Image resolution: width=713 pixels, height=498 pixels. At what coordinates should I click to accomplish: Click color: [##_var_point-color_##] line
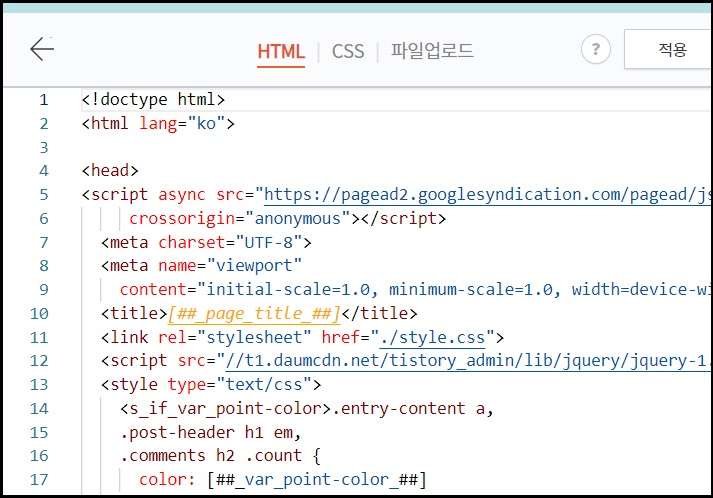(283, 480)
